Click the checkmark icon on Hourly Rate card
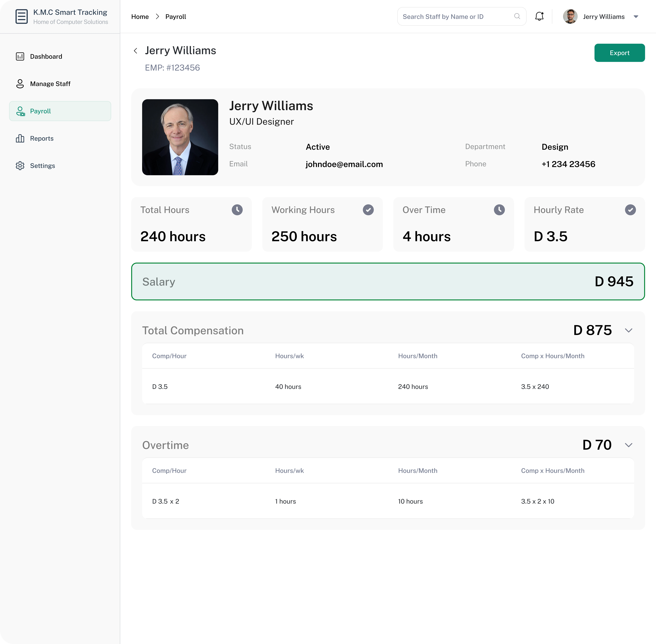 coord(630,210)
